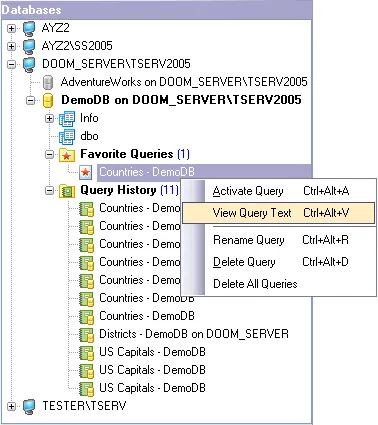Expand the AYZ2 server node

click(x=11, y=28)
